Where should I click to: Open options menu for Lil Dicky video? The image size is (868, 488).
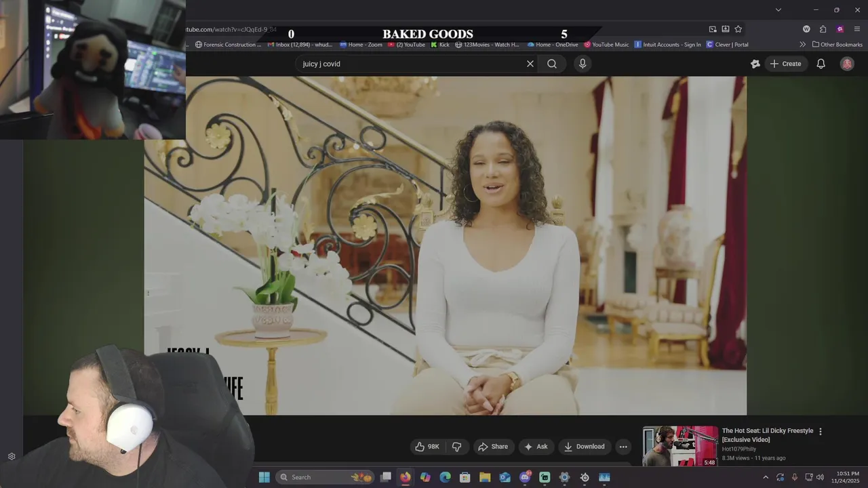pos(821,431)
